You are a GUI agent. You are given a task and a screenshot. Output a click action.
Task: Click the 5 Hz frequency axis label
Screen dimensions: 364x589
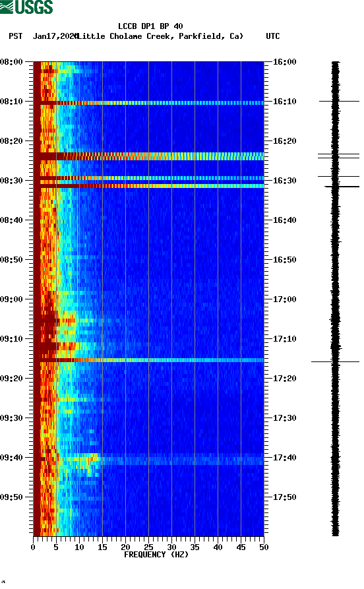click(x=56, y=547)
